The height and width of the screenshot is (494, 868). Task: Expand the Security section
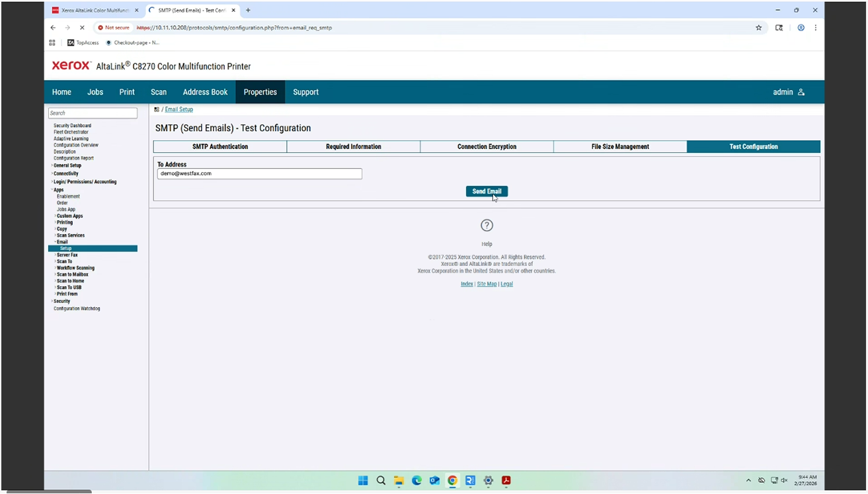point(61,301)
